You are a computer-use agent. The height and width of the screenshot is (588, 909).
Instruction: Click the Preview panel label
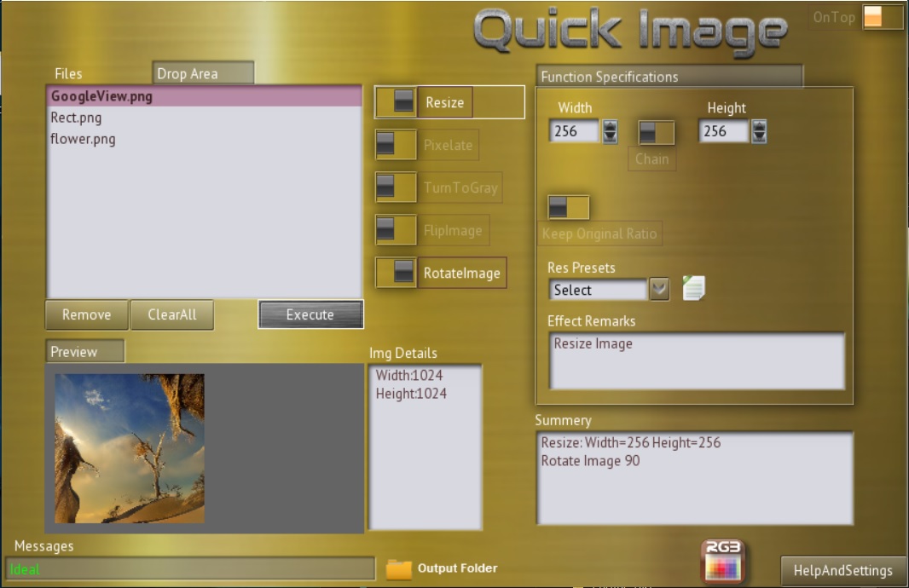pyautogui.click(x=84, y=349)
